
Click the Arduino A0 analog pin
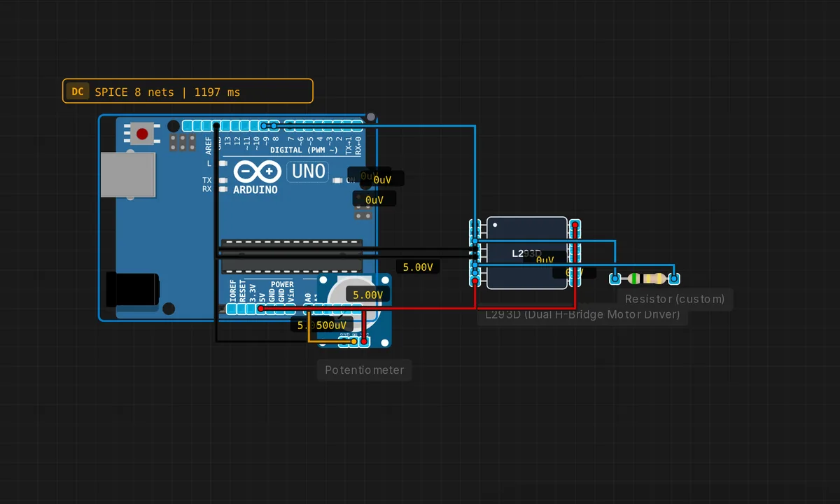pyautogui.click(x=308, y=308)
